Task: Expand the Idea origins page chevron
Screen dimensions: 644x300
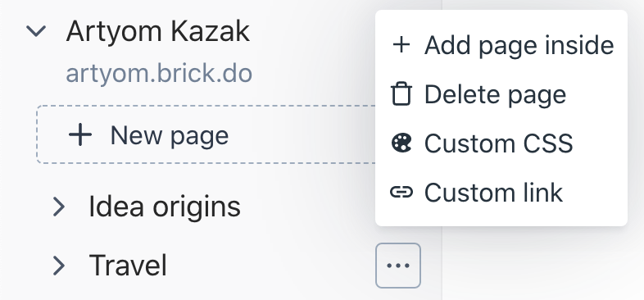Action: tap(59, 207)
